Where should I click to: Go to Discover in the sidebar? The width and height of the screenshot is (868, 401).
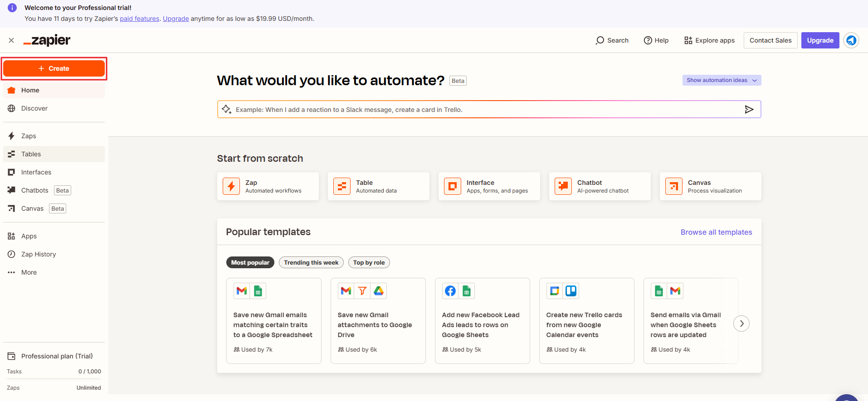click(x=34, y=108)
